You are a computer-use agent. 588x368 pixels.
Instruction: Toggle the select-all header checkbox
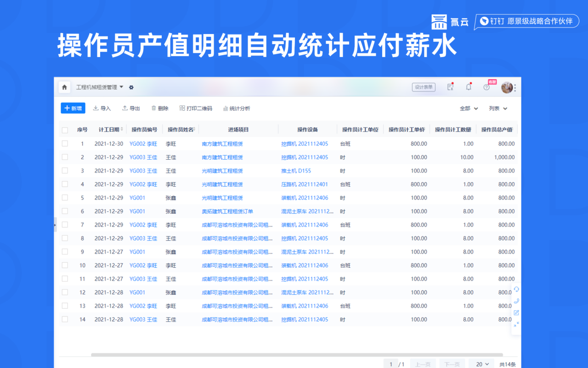[65, 130]
